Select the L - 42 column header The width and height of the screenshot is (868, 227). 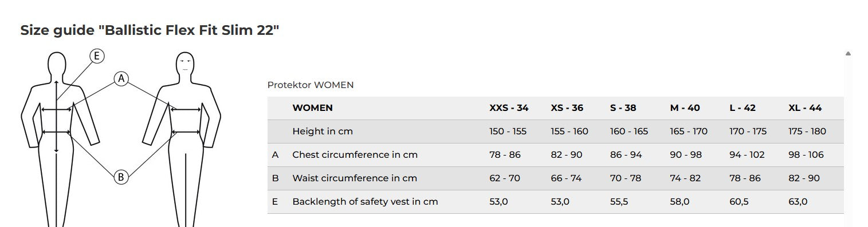click(743, 108)
